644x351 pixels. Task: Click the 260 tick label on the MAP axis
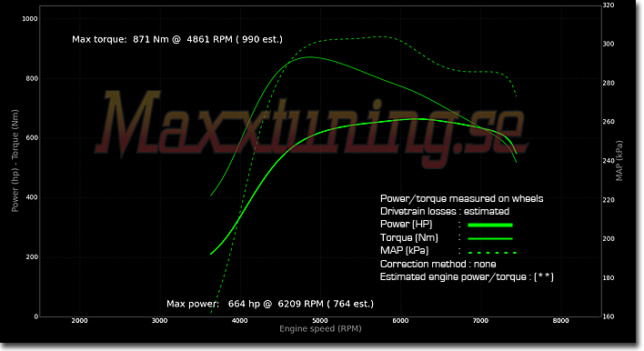(x=609, y=122)
